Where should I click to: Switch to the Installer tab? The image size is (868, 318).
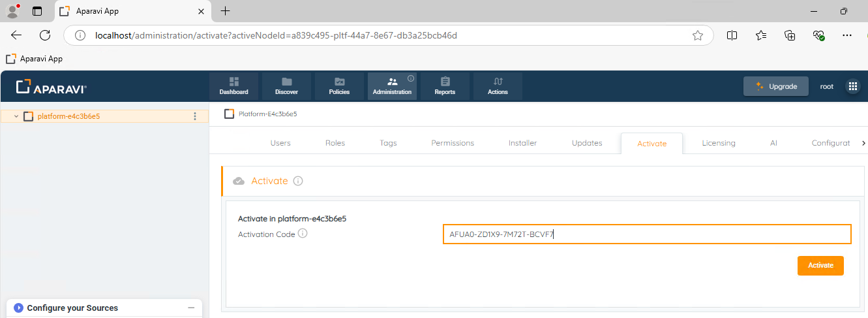click(522, 143)
